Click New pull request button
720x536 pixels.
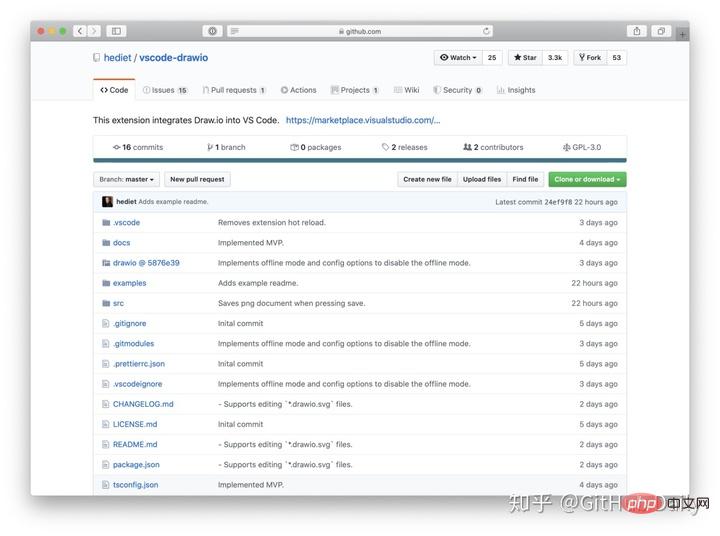tap(197, 179)
